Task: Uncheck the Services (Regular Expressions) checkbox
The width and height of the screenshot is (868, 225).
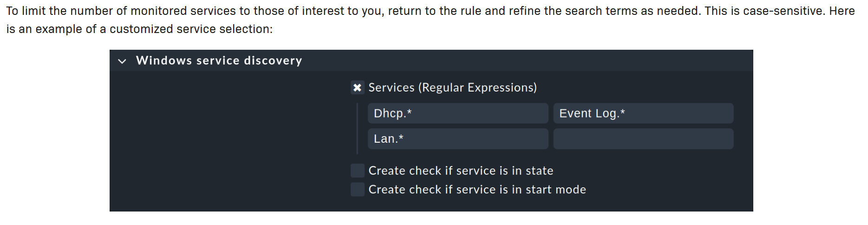Action: click(x=357, y=87)
